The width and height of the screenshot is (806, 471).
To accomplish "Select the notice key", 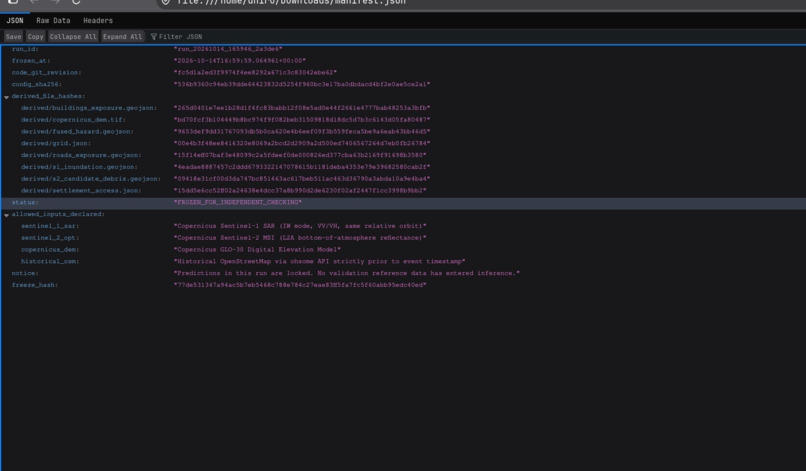I will point(25,274).
